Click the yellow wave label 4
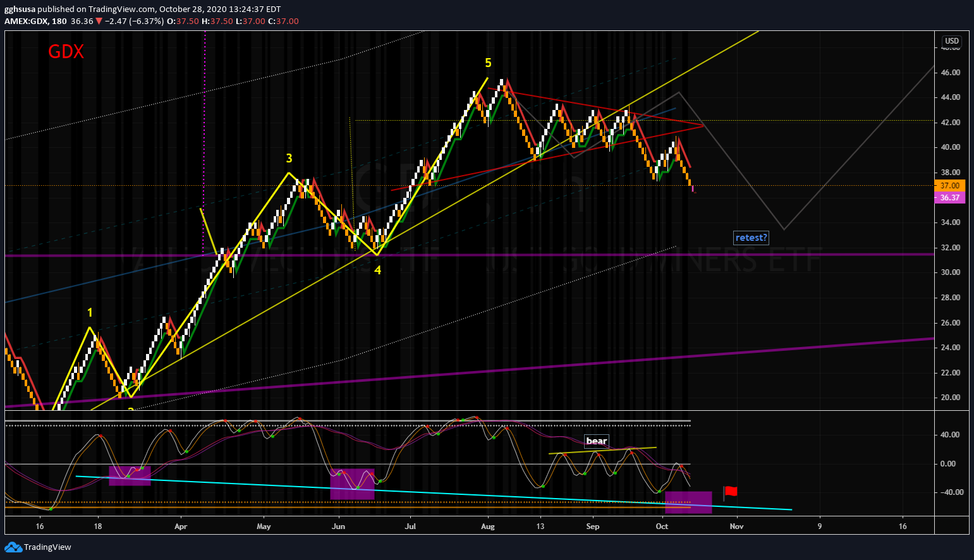The image size is (974, 560). (377, 270)
